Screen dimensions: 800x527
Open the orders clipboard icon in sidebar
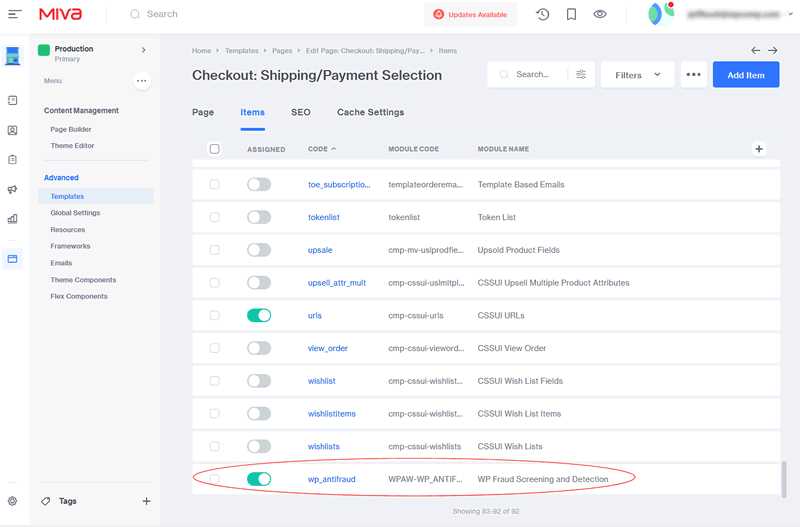point(13,160)
